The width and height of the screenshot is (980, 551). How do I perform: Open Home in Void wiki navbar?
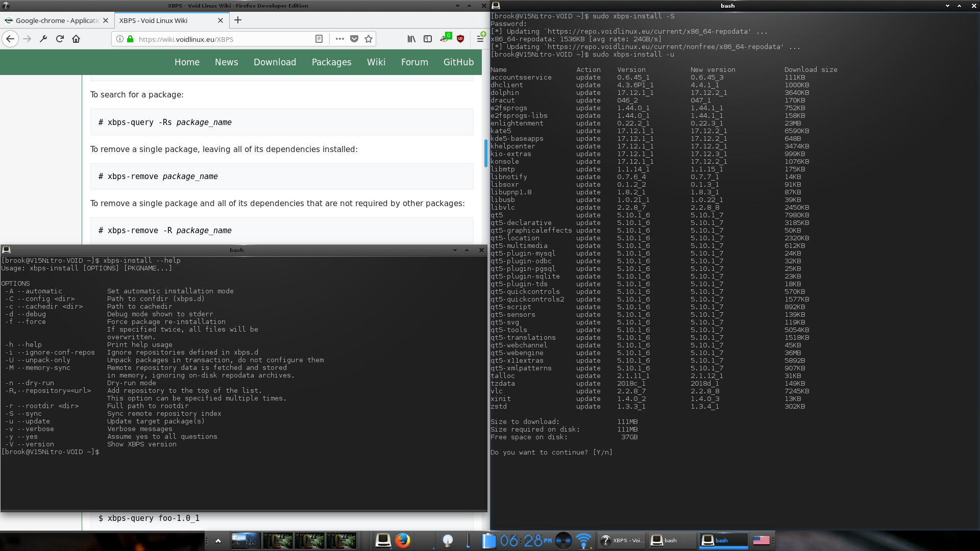[187, 62]
